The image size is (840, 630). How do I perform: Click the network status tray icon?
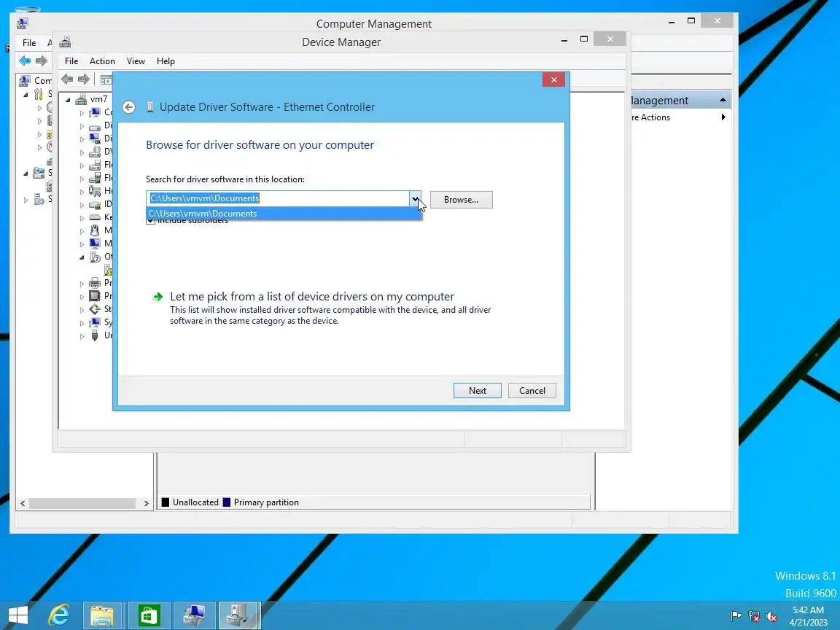click(x=754, y=617)
